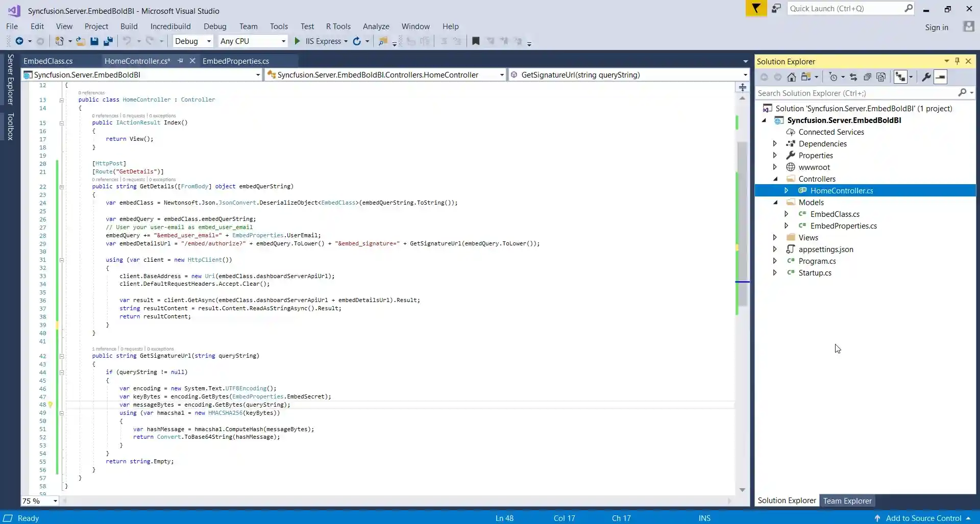Image resolution: width=980 pixels, height=524 pixels.
Task: Click the Collapse All icon in Solution Explorer
Action: coord(867,77)
